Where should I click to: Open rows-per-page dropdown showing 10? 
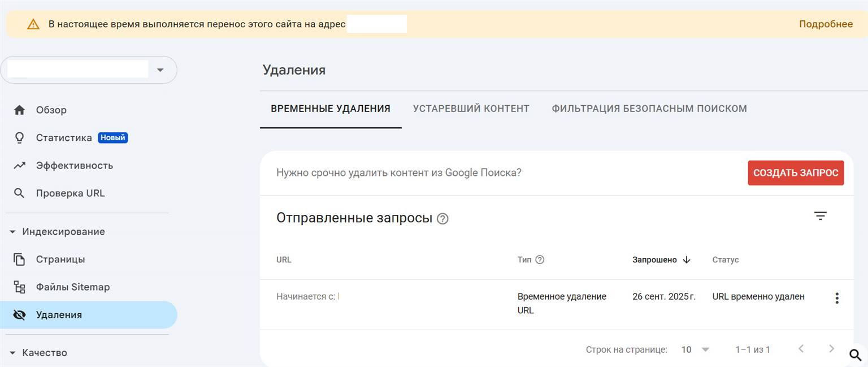click(695, 349)
